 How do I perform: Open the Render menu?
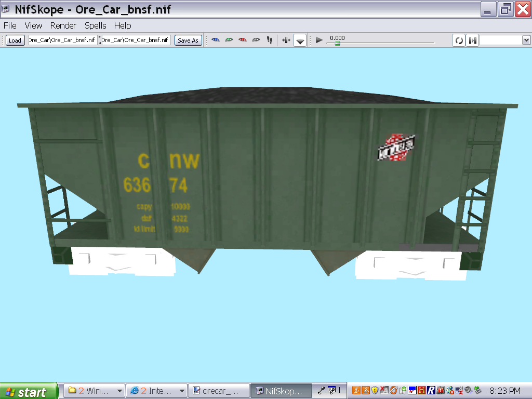tap(63, 25)
